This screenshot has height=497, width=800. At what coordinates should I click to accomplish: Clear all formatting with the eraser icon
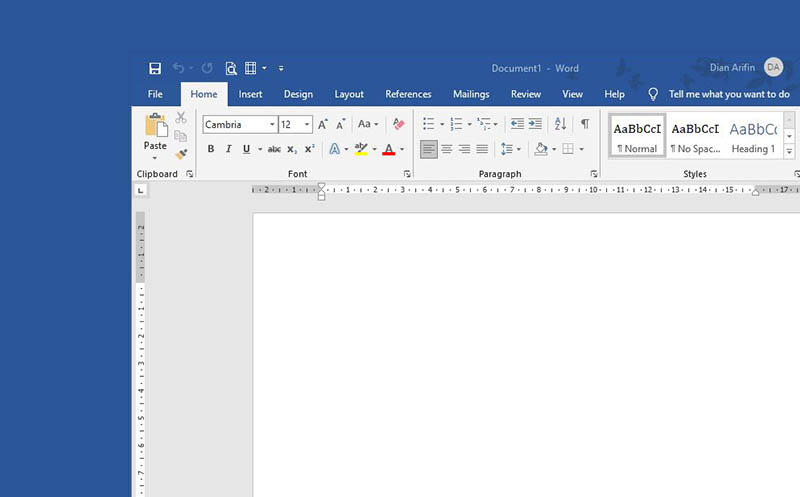[398, 123]
